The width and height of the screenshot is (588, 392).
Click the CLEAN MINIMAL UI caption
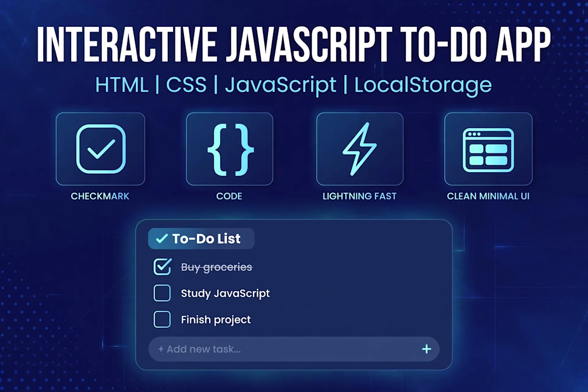coord(488,196)
